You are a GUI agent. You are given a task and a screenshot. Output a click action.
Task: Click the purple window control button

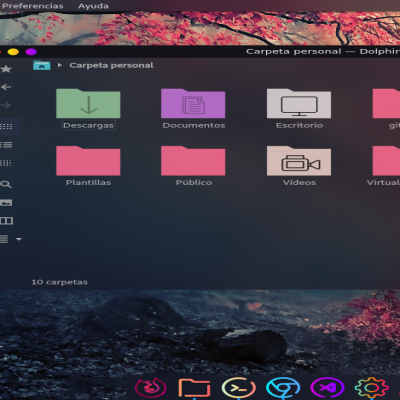tap(31, 52)
